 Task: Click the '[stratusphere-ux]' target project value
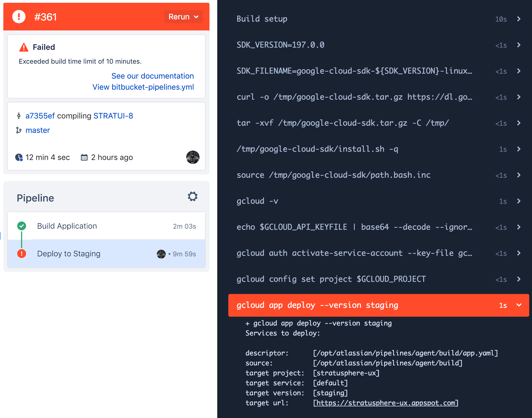[x=346, y=373]
